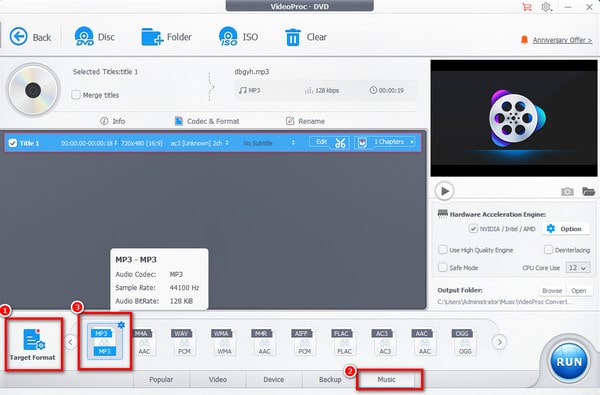Click the 128 kbps bitrate label

point(322,90)
